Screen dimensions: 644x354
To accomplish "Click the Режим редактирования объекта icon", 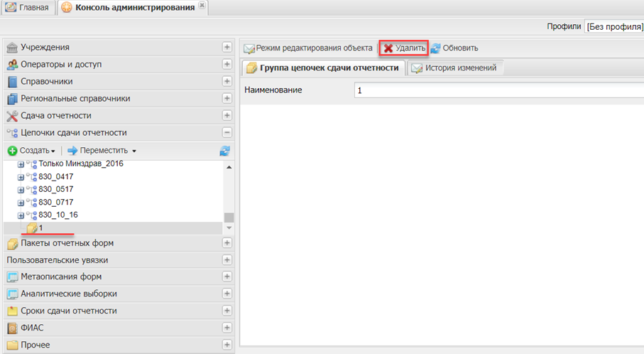I will pos(249,48).
